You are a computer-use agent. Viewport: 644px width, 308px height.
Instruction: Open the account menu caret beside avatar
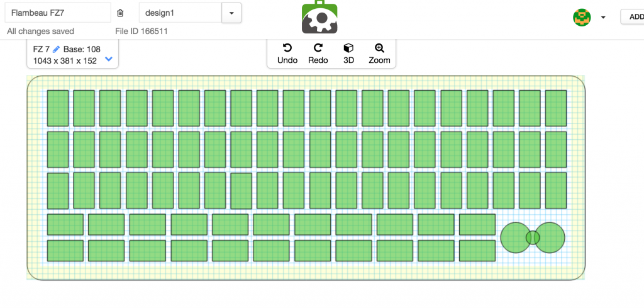pyautogui.click(x=603, y=18)
